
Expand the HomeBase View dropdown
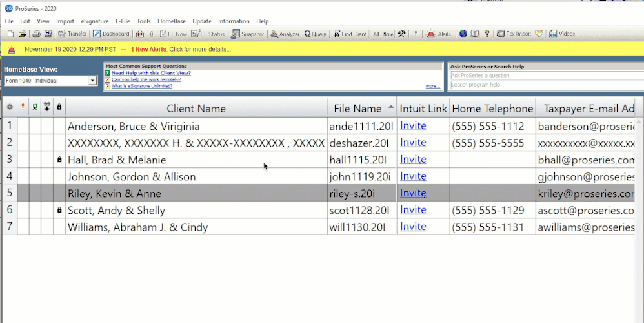[92, 81]
